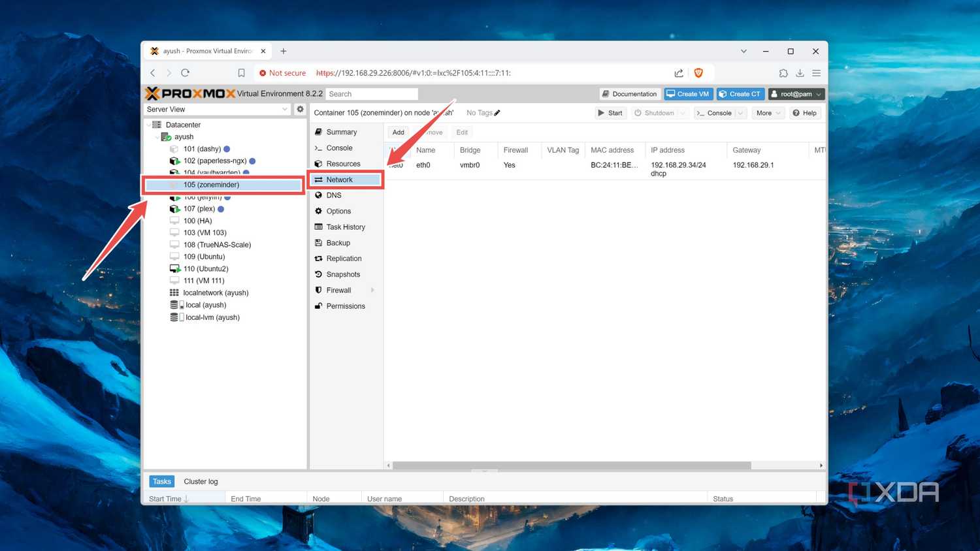This screenshot has height=551, width=980.
Task: Select localnetwork (ayush) entry
Action: click(216, 292)
